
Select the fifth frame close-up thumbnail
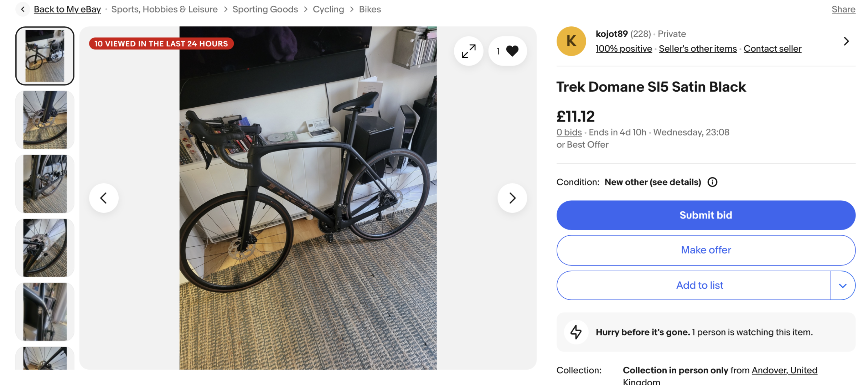coord(45,312)
